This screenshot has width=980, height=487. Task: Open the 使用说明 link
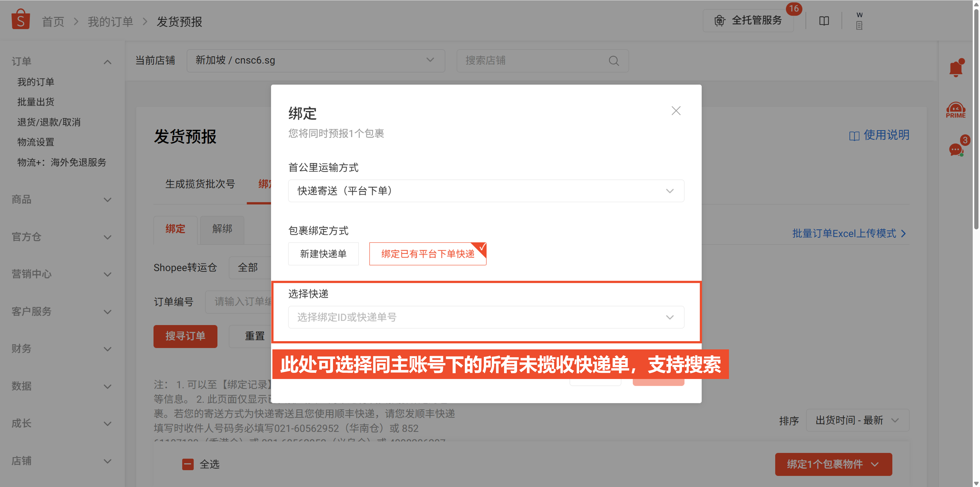click(x=879, y=135)
